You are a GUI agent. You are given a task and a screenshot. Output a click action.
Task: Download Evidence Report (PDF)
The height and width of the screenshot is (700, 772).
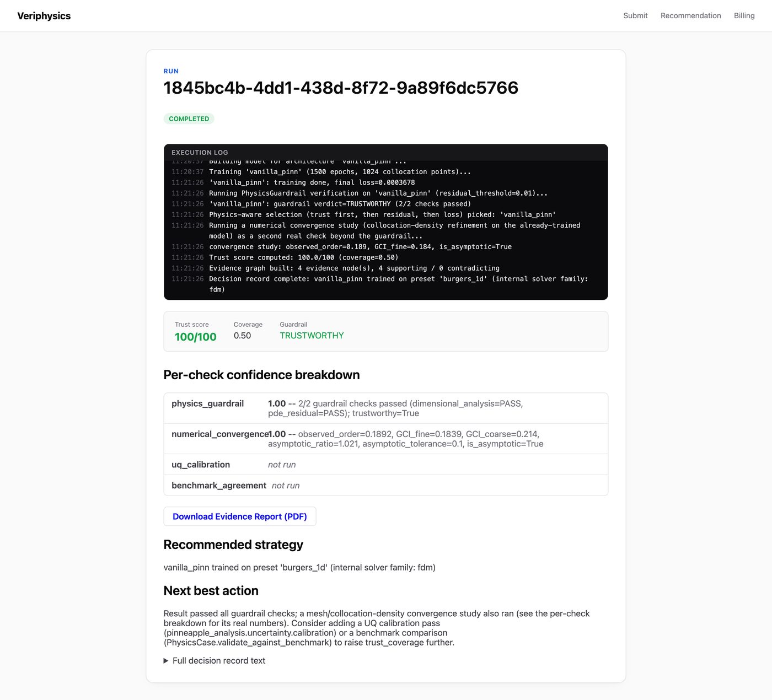point(240,516)
